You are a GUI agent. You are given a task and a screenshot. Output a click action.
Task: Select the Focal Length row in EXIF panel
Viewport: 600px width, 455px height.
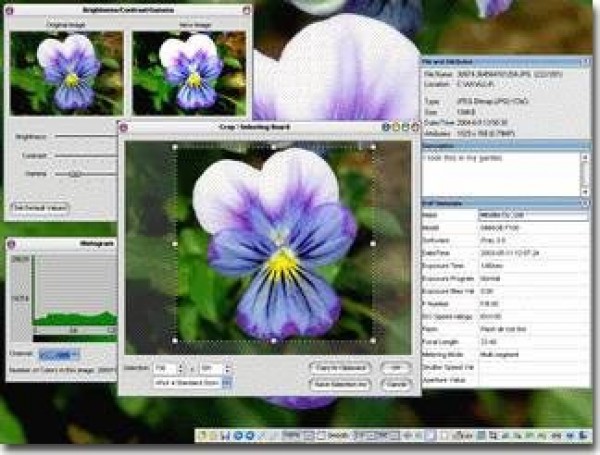coord(505,342)
